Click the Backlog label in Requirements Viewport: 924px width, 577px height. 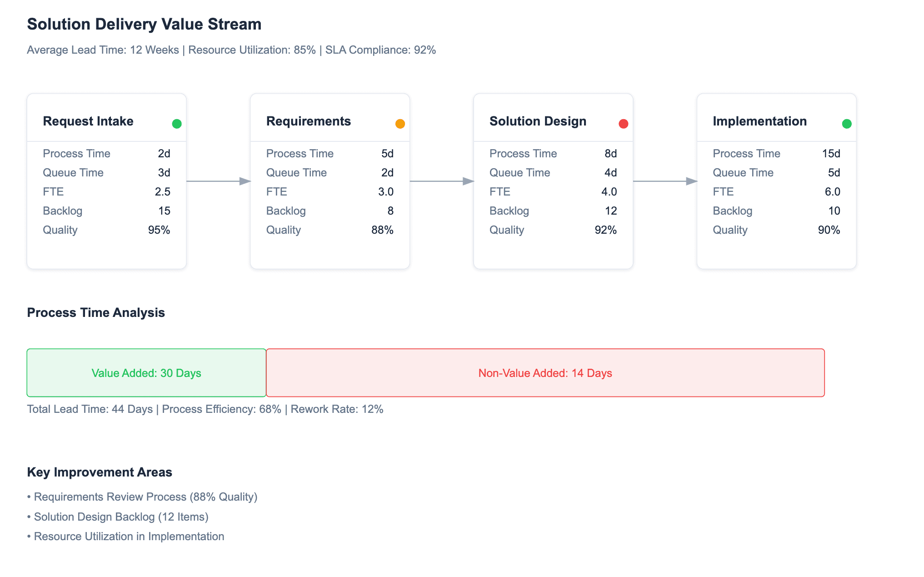coord(286,211)
